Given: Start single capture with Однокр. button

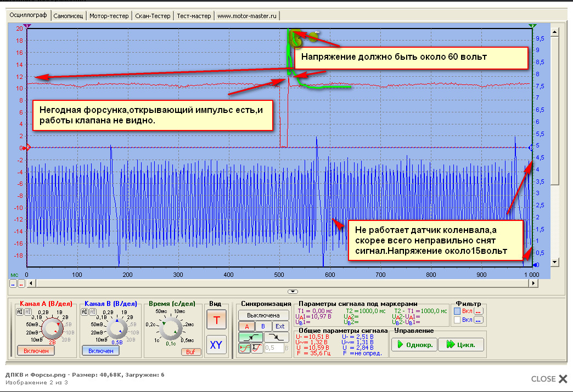Looking at the screenshot, I should click(x=414, y=344).
